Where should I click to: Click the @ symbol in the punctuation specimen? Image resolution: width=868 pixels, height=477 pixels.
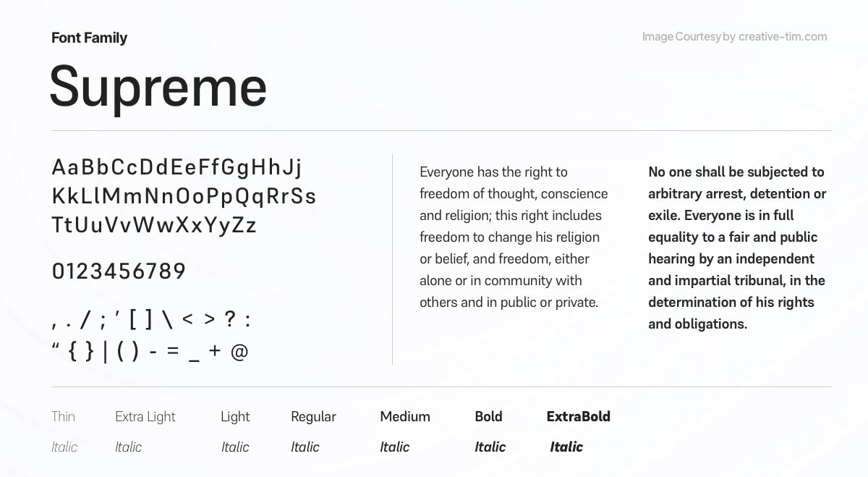coord(239,352)
